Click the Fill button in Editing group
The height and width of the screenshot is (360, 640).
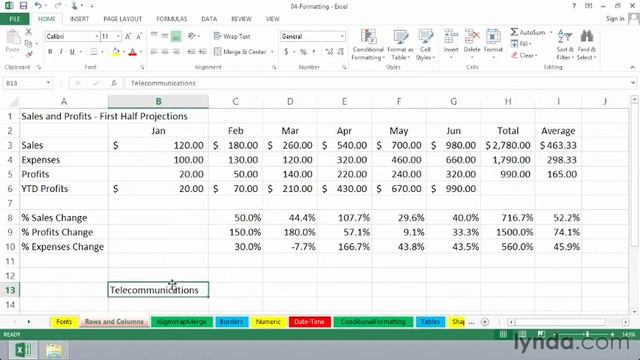521,44
